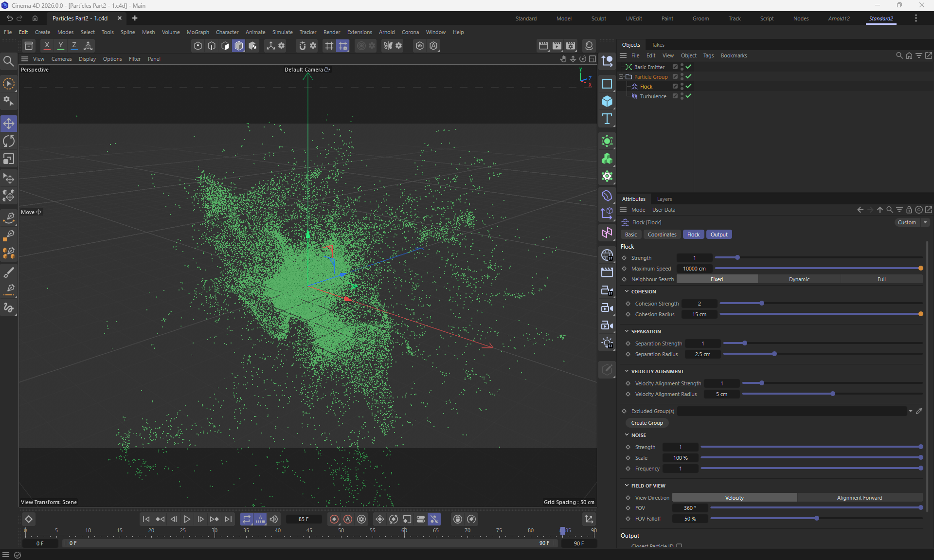Toggle the Turbulence enable checkmark
The width and height of the screenshot is (934, 560).
pyautogui.click(x=688, y=96)
